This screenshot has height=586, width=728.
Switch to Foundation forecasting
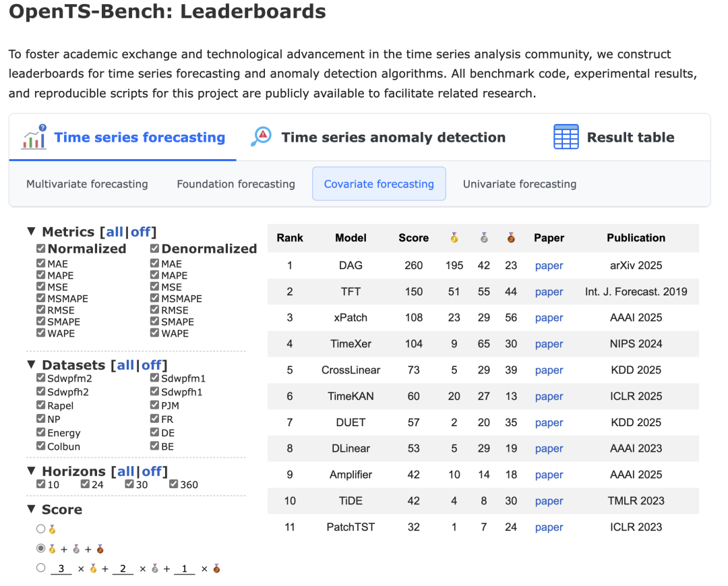[x=236, y=184]
